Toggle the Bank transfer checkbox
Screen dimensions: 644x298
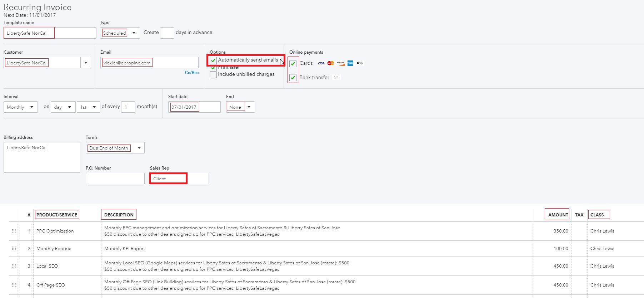point(293,77)
